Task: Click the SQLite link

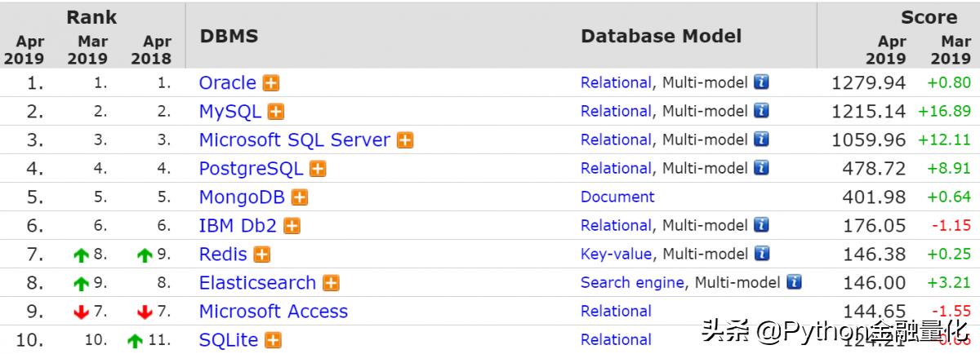Action: coord(228,340)
